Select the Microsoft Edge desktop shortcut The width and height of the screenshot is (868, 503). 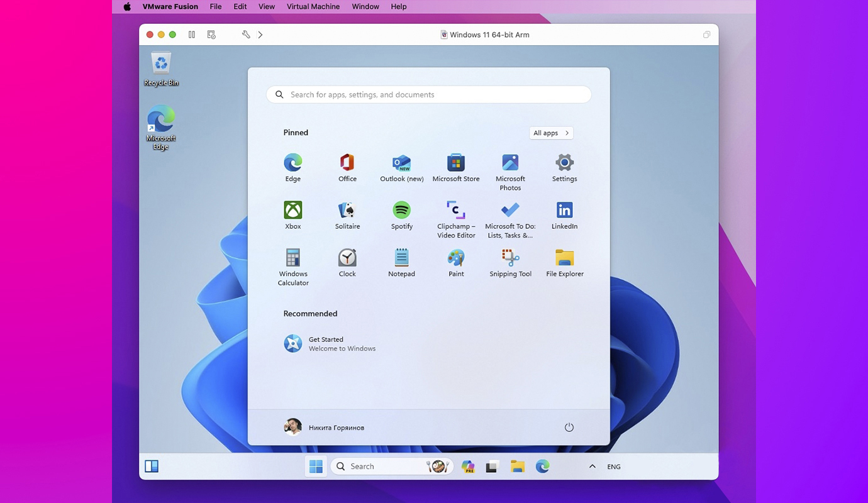tap(161, 128)
